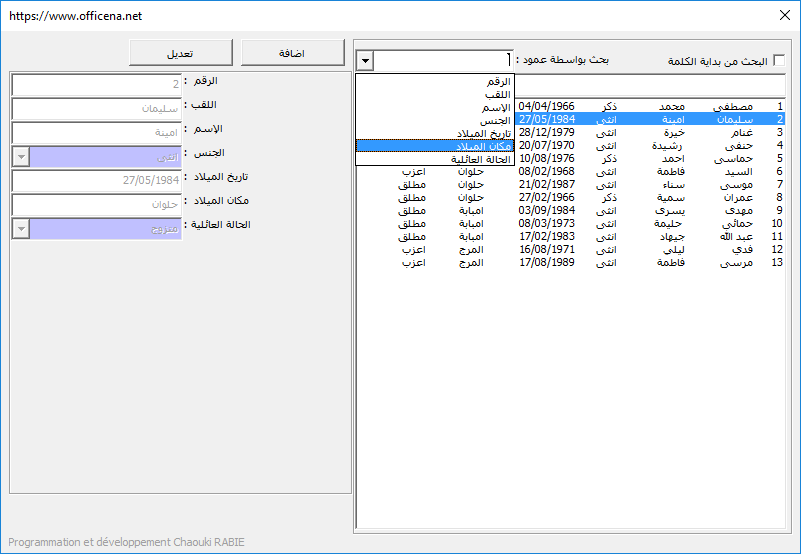Expand the الحالة العائلية (marital status) dropdown arrow
This screenshot has height=554, width=801.
click(x=20, y=229)
